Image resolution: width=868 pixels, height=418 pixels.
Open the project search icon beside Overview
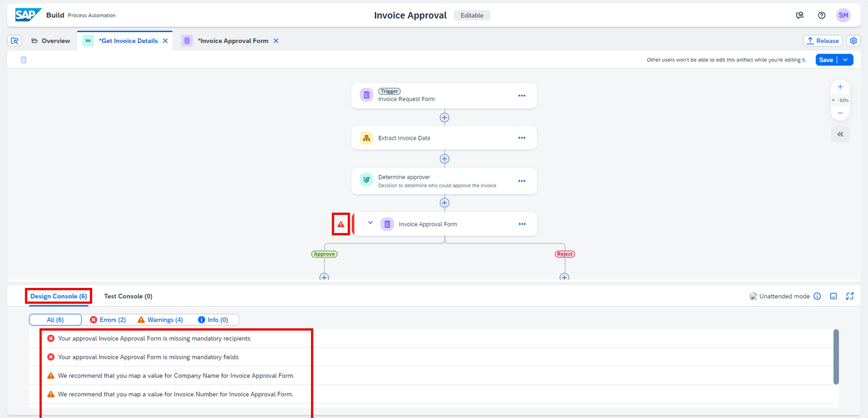[x=15, y=41]
